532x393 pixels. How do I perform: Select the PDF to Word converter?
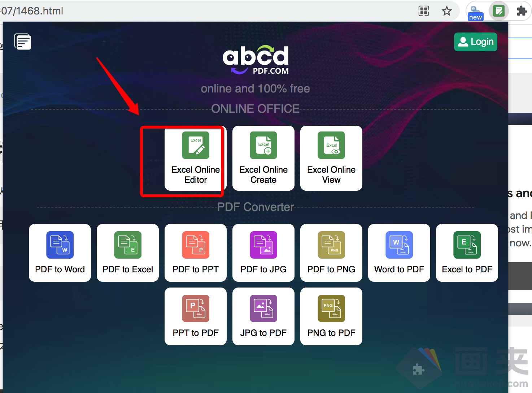[x=60, y=253]
